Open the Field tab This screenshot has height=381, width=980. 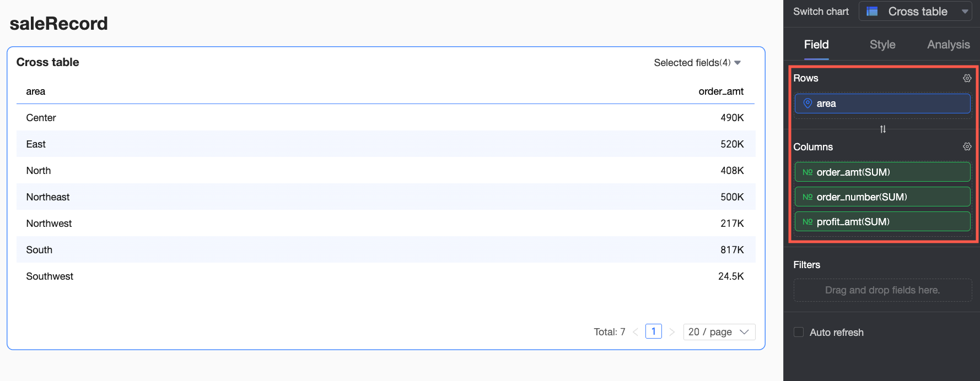point(816,45)
